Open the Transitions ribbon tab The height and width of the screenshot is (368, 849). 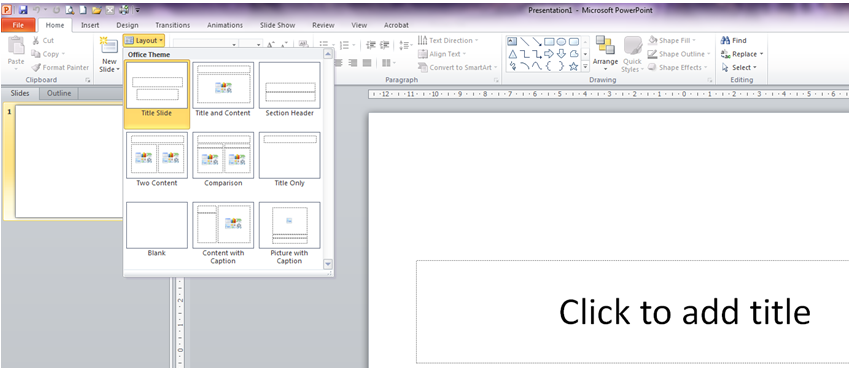point(173,25)
